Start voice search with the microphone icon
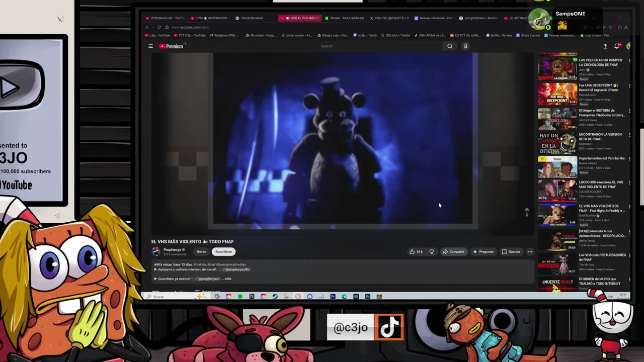 point(465,46)
